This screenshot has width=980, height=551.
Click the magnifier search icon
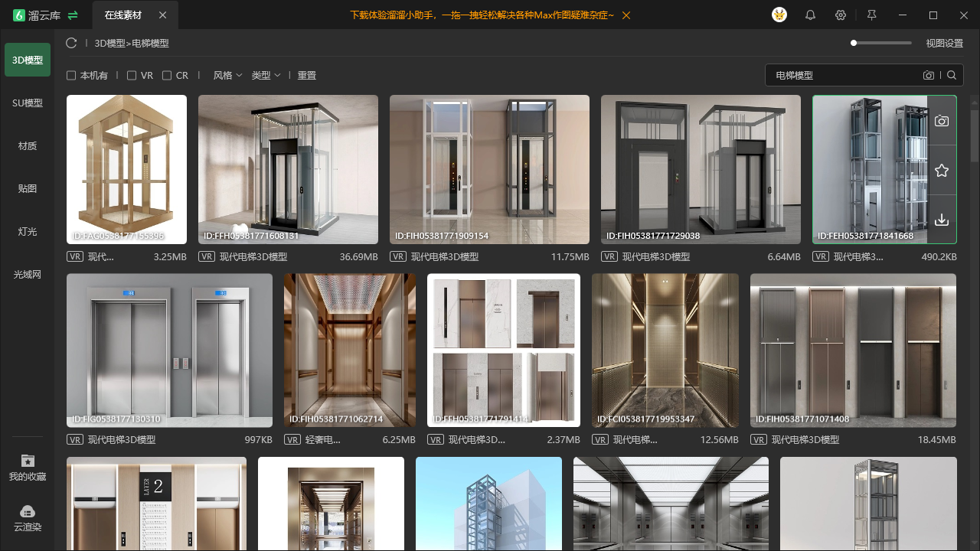952,75
